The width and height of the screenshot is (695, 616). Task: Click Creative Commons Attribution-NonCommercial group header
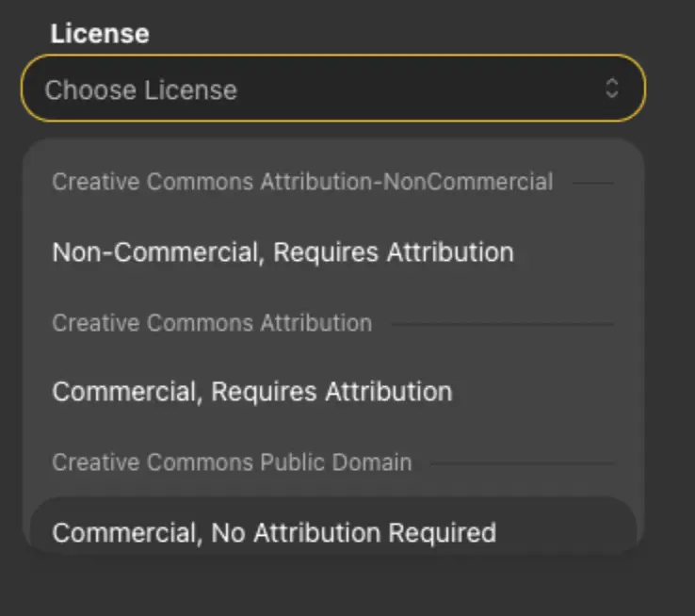302,182
